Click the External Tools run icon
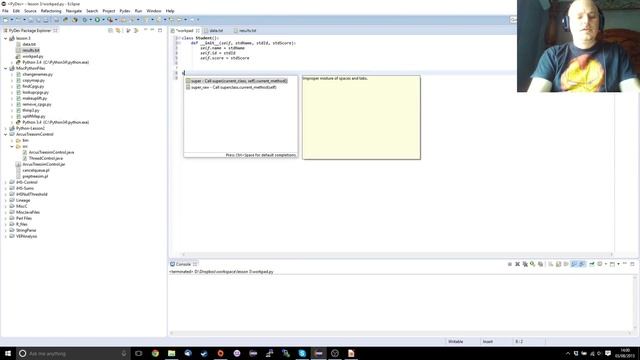 tap(110, 20)
